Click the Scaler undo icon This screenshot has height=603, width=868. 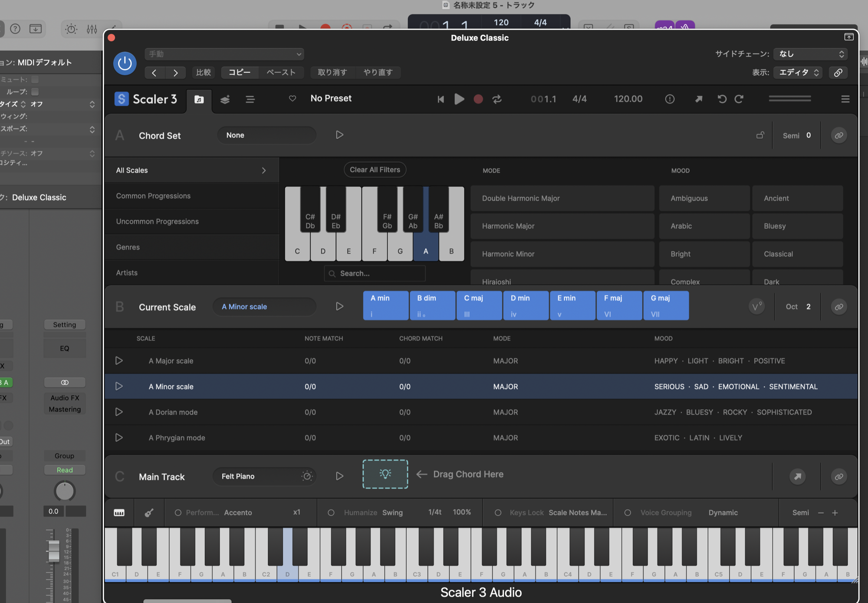pyautogui.click(x=722, y=99)
